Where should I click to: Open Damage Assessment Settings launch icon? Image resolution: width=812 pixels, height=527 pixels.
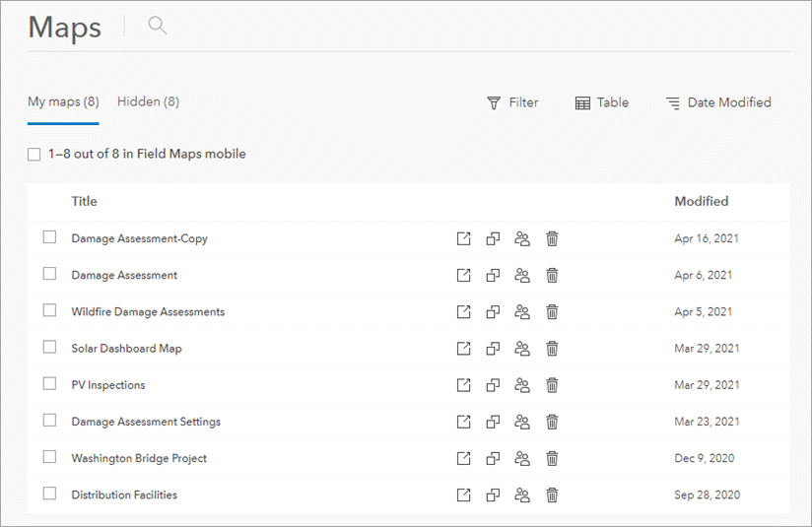(463, 422)
